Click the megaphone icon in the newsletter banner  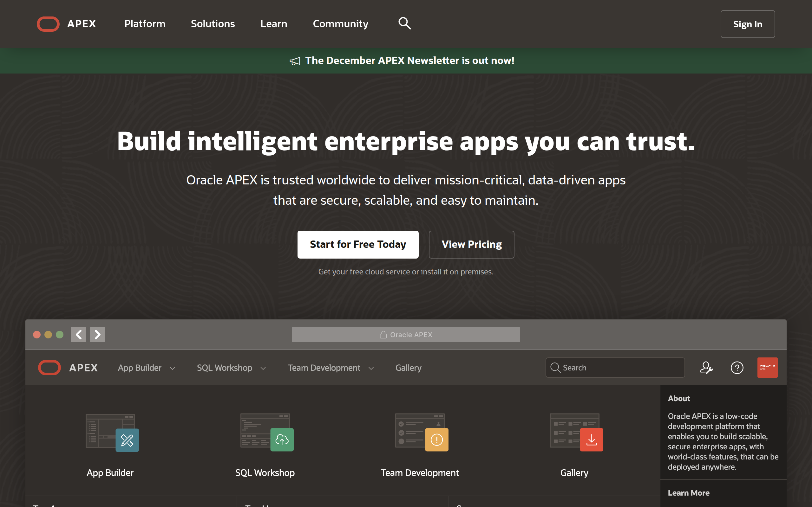pos(295,61)
